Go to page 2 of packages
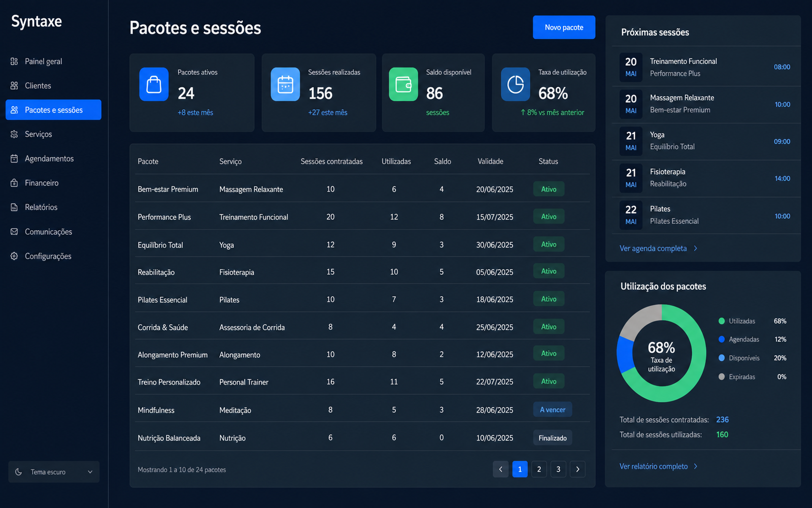The height and width of the screenshot is (508, 812). pos(539,469)
